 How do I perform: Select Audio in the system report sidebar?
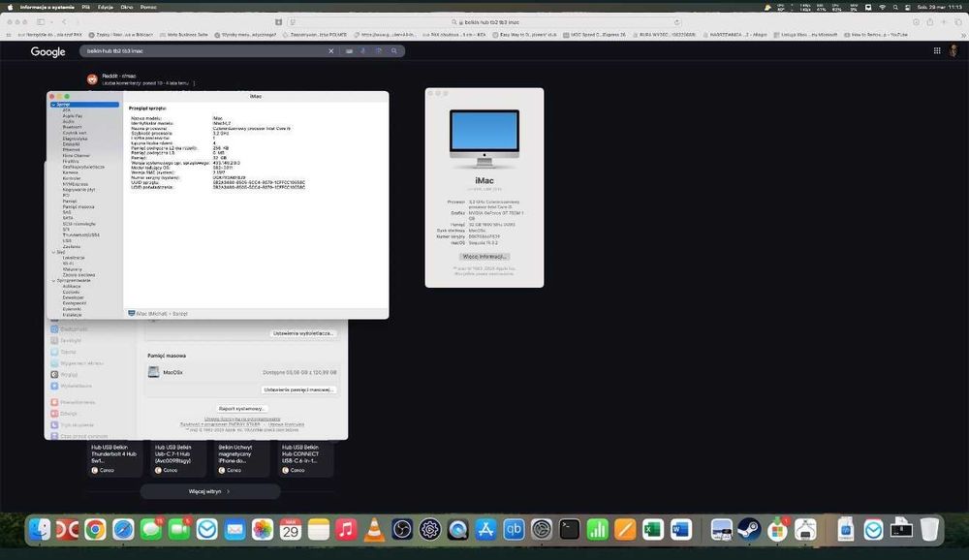click(x=68, y=122)
